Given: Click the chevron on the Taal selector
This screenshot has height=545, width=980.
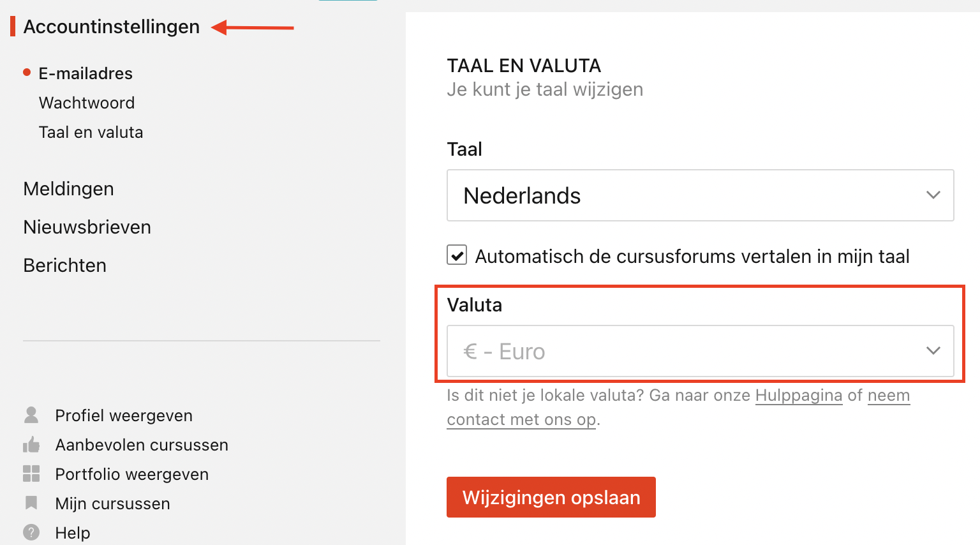Looking at the screenshot, I should click(933, 195).
